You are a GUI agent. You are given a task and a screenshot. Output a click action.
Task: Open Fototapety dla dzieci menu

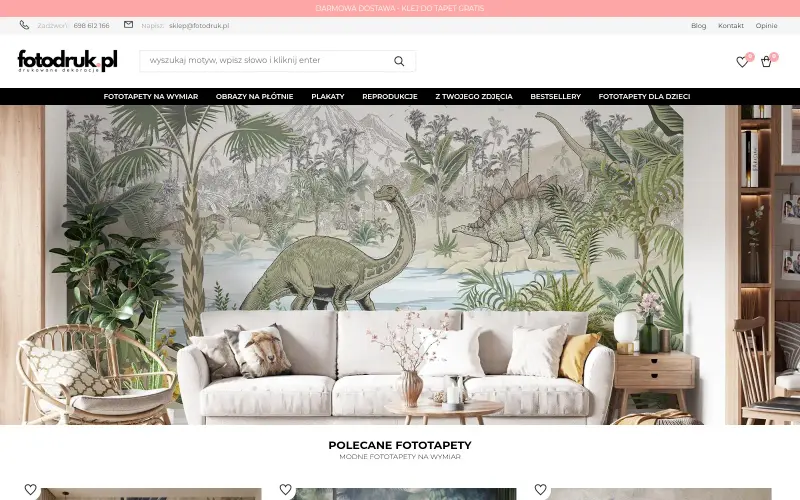click(x=644, y=96)
